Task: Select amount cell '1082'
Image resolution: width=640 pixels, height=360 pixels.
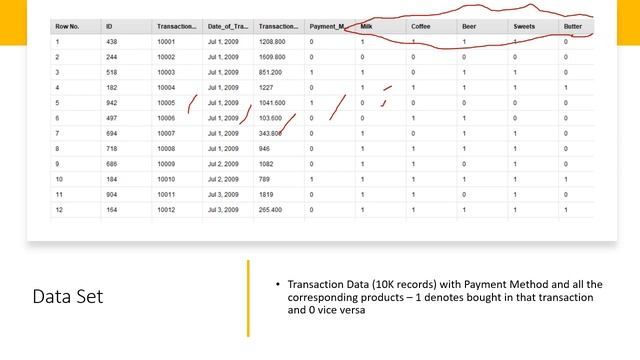Action: pos(266,164)
